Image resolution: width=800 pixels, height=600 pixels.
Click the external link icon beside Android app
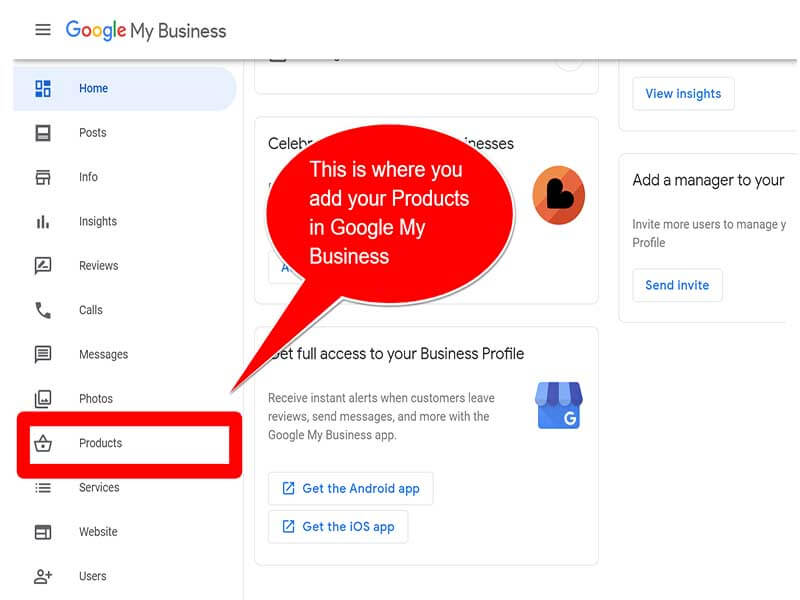(x=288, y=488)
